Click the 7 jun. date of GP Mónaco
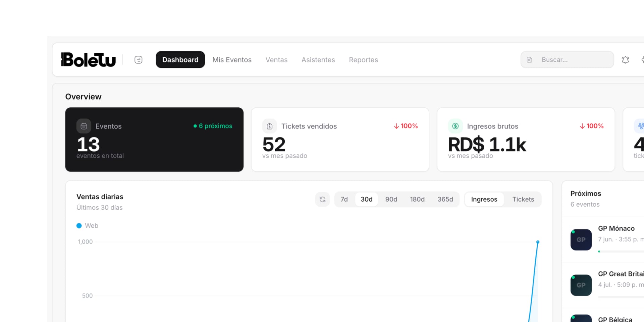Viewport: 644px width, 322px height. [605, 239]
